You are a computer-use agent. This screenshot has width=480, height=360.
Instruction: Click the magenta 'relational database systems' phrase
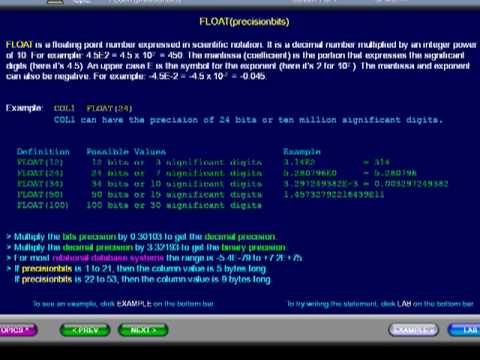(x=108, y=258)
